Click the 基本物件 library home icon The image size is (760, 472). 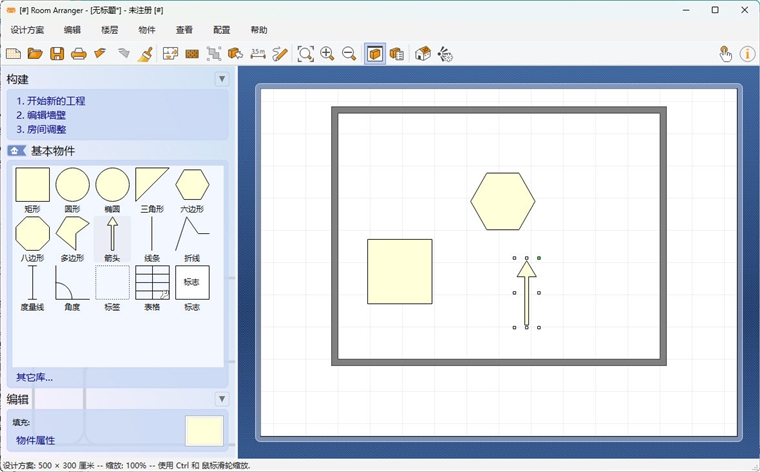click(x=17, y=151)
